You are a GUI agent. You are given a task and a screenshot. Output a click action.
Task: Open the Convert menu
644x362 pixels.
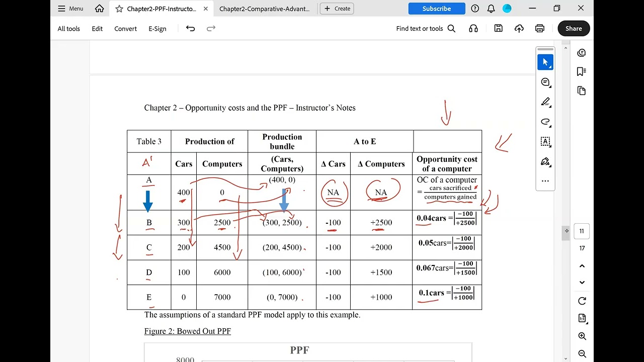125,29
